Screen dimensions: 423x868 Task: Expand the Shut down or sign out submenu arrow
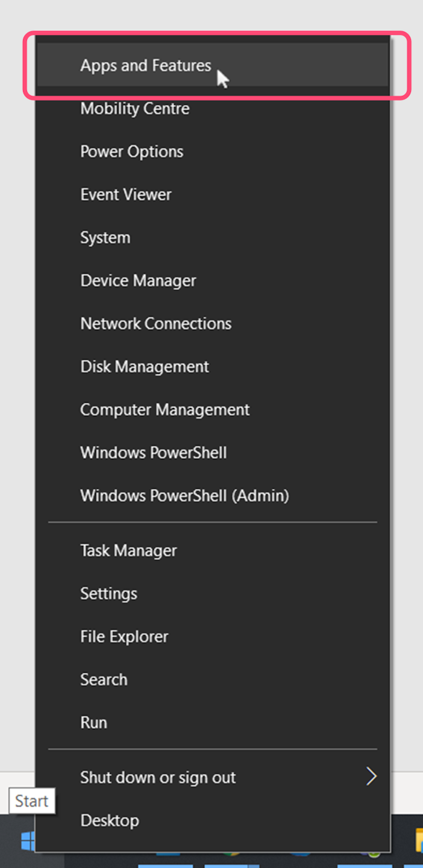[371, 777]
